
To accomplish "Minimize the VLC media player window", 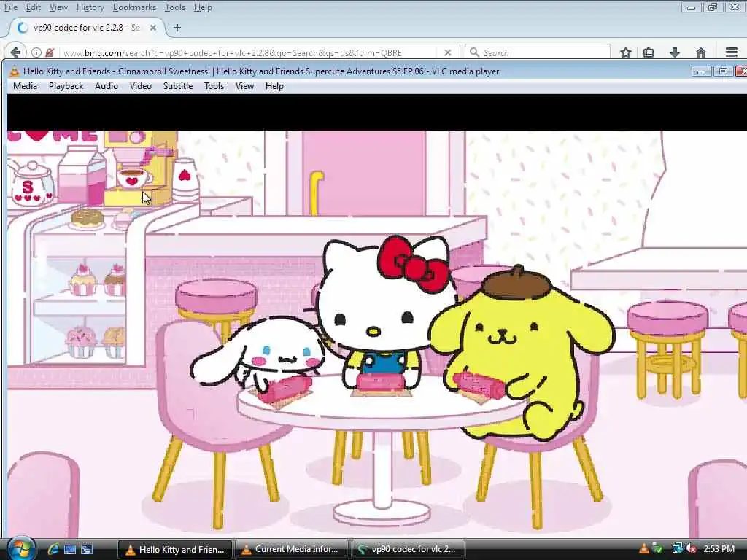I will pyautogui.click(x=701, y=71).
